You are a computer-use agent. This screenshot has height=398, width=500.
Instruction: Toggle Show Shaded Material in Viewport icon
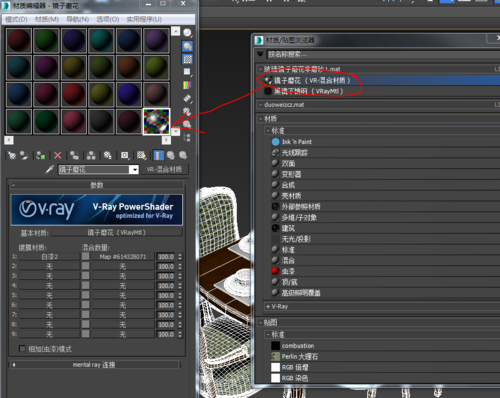pos(141,155)
